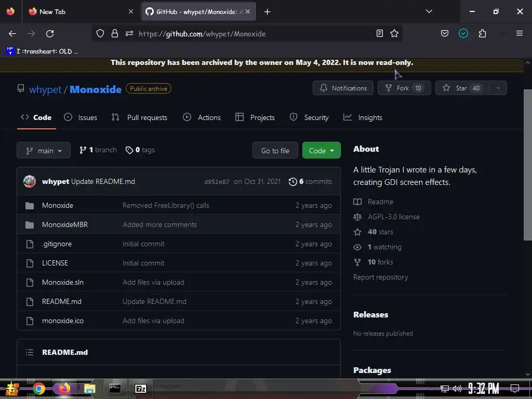This screenshot has width=532, height=399.
Task: Go back with the browser back arrow
Action: click(x=12, y=34)
